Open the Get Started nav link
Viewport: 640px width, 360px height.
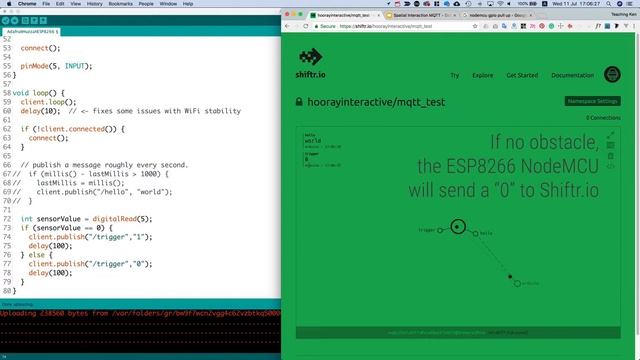522,76
